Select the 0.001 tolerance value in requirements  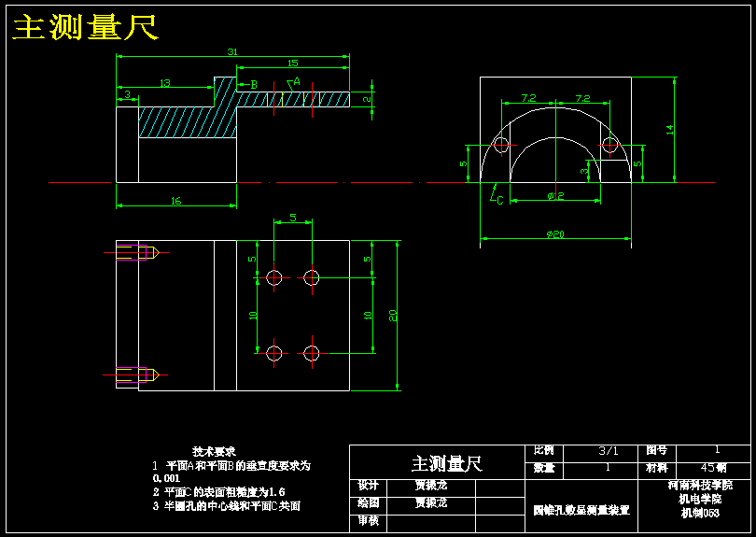coord(166,478)
